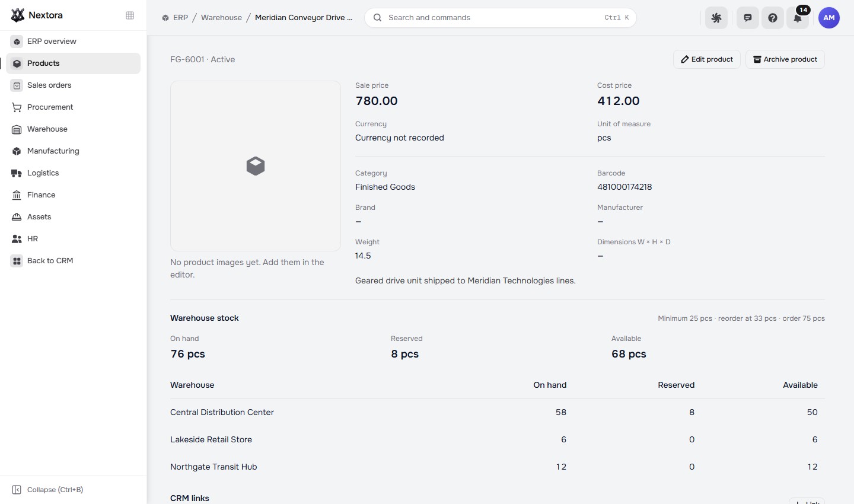Click Currency not recorded text

click(x=400, y=138)
